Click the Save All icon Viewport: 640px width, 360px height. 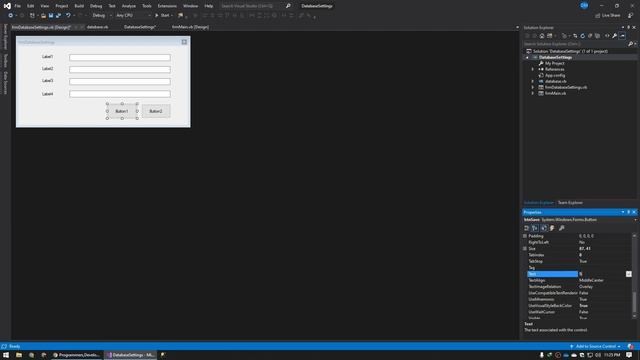(x=58, y=16)
